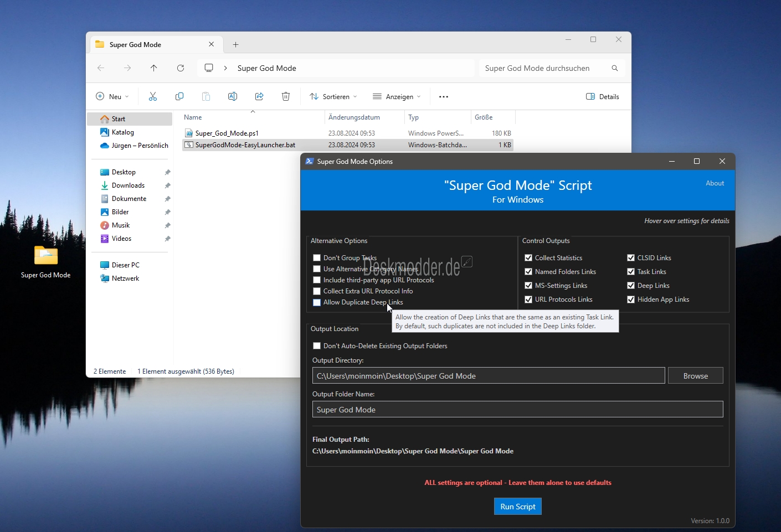Close the Super God Mode Explorer tab
Image resolution: width=781 pixels, height=532 pixels.
pos(212,44)
